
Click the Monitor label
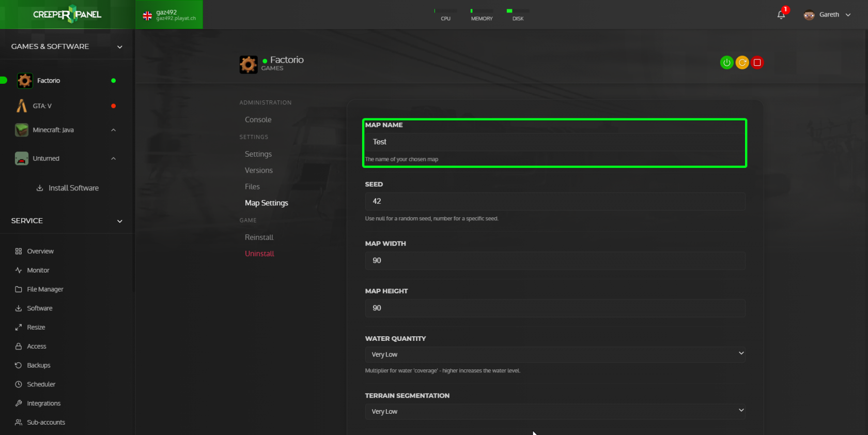point(38,271)
